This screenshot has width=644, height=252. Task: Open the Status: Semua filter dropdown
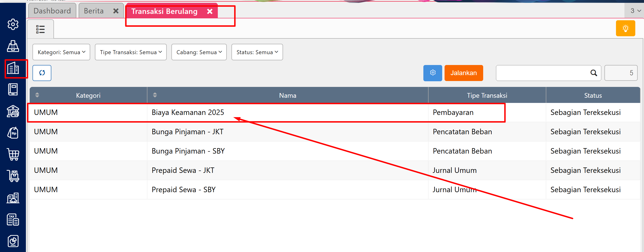click(257, 52)
